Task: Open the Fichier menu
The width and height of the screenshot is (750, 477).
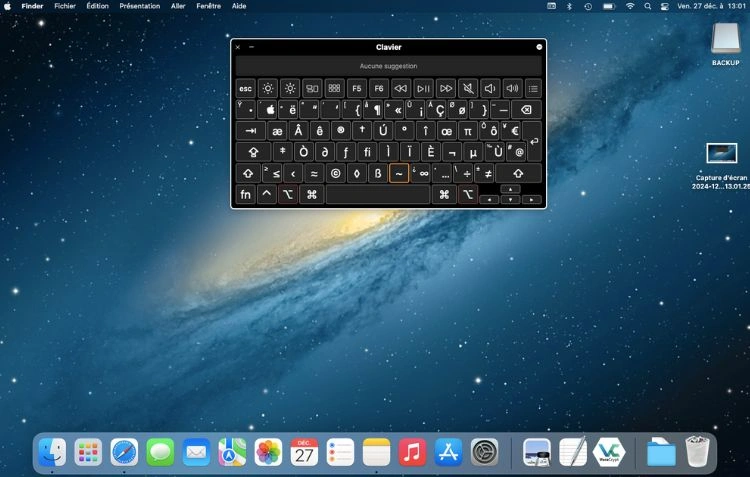Action: 65,6
